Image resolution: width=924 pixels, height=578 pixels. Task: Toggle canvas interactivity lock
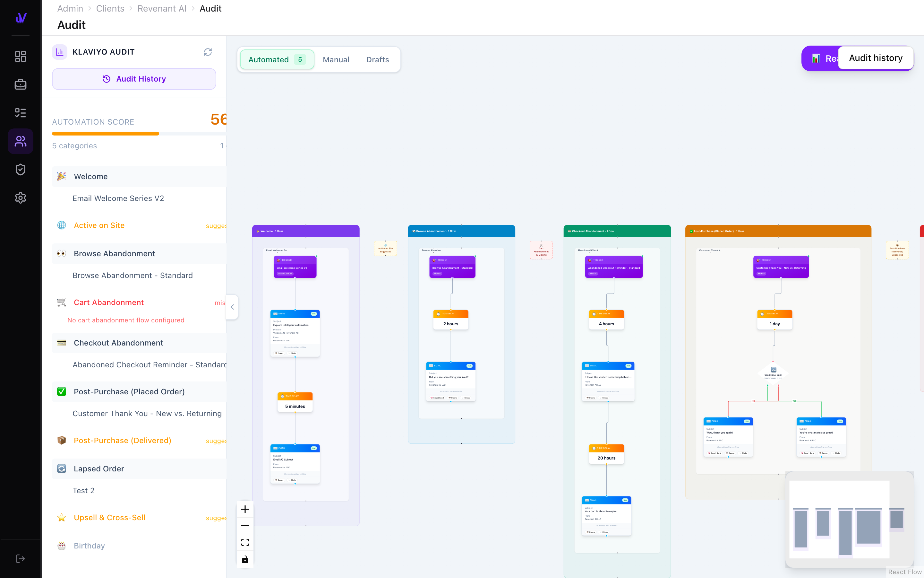[x=245, y=560]
